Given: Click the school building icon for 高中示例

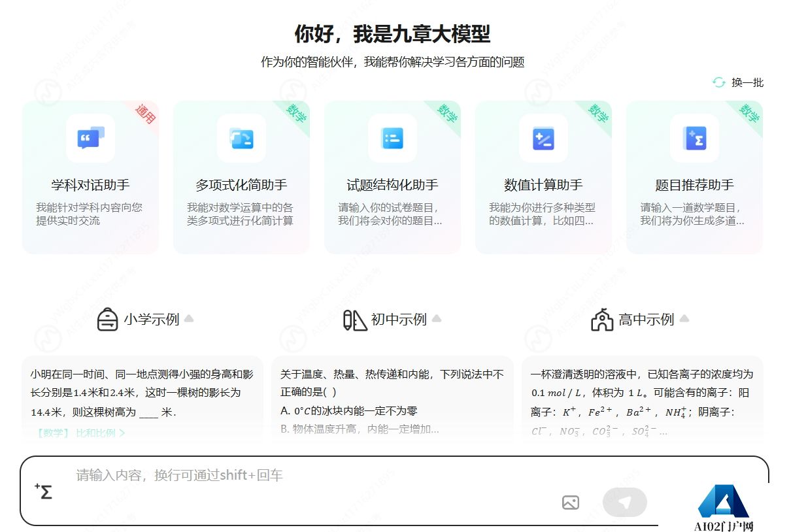Looking at the screenshot, I should click(x=602, y=320).
